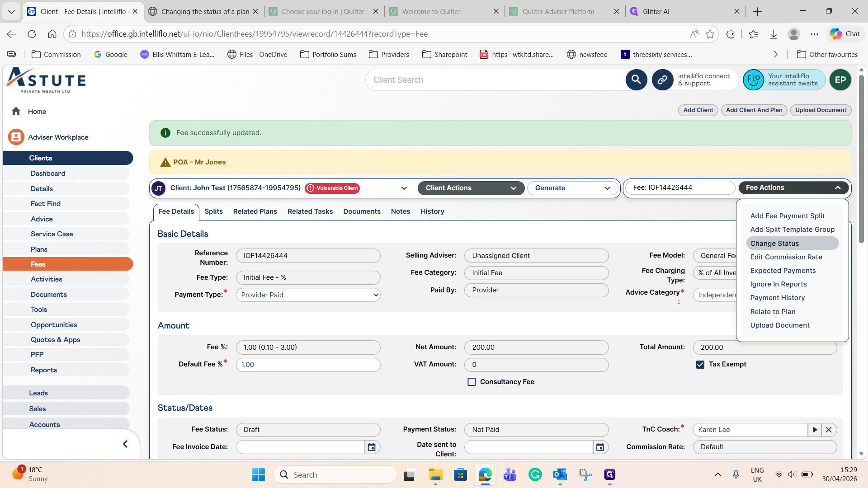Open the EP user profile avatar
The height and width of the screenshot is (488, 868).
[840, 80]
